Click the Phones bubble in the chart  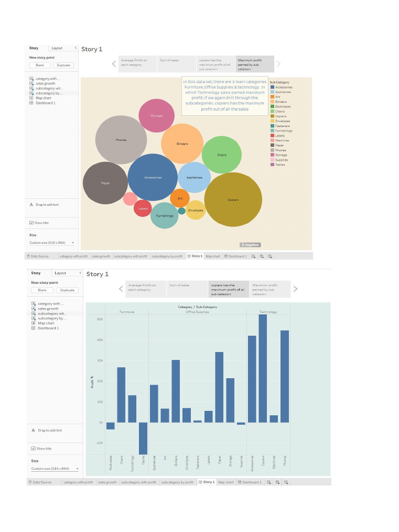[121, 140]
